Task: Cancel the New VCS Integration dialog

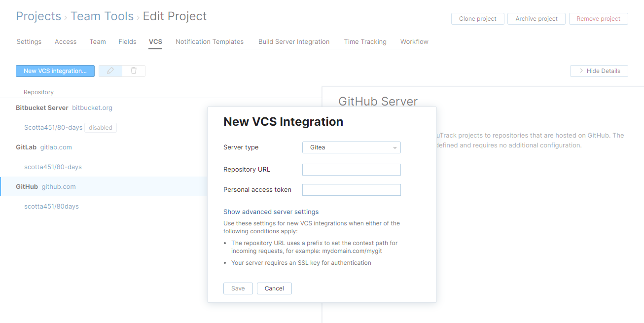Action: pos(274,288)
